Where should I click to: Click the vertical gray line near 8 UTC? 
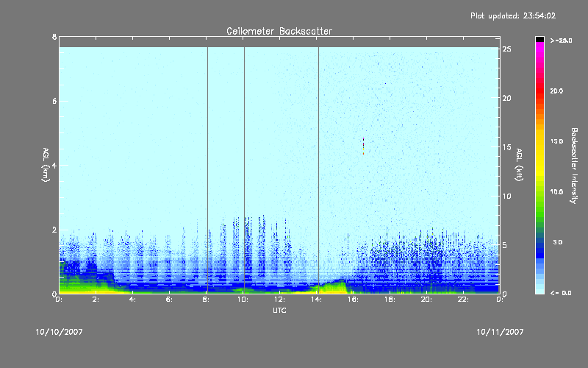click(208, 169)
